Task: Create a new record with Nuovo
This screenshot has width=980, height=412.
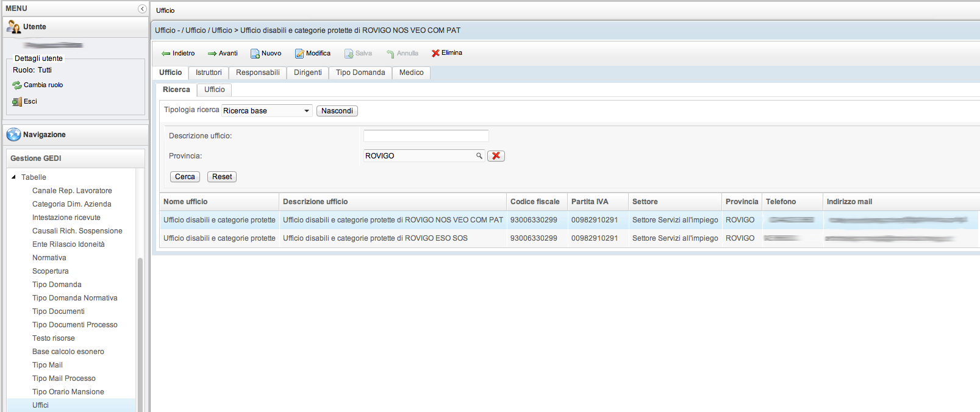Action: point(266,54)
